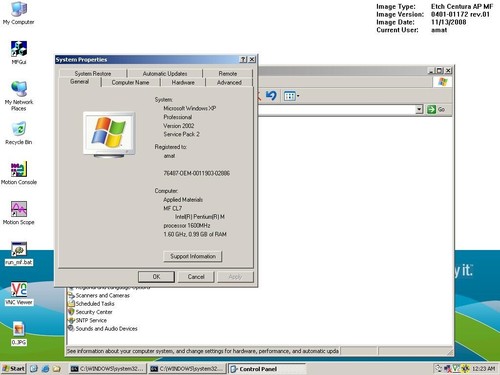The width and height of the screenshot is (500, 375).
Task: Click the Support Information button
Action: 193,256
